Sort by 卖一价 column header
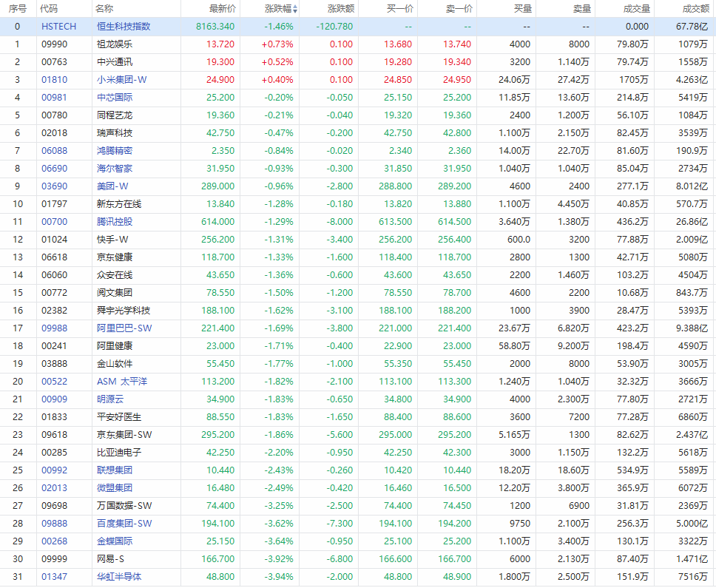716x588 pixels. pyautogui.click(x=459, y=9)
